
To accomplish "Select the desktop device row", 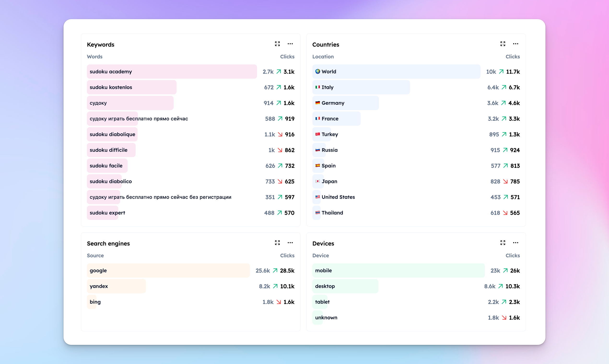I will coord(416,286).
